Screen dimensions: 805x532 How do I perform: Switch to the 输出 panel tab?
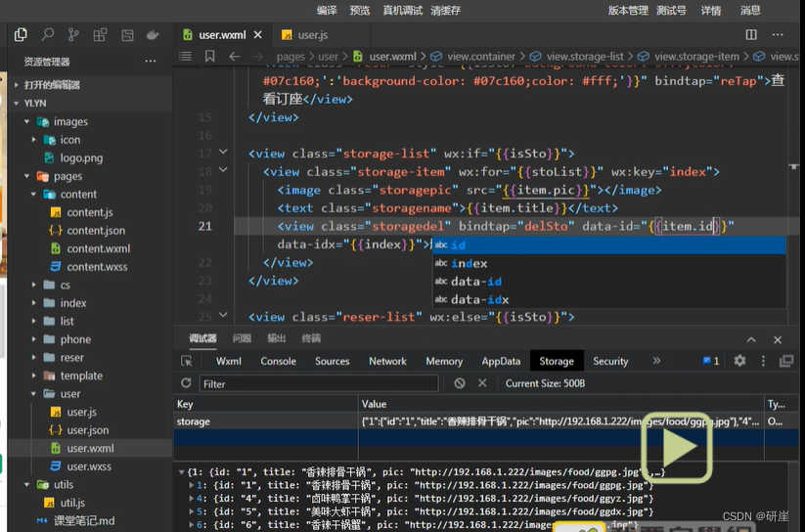click(276, 338)
